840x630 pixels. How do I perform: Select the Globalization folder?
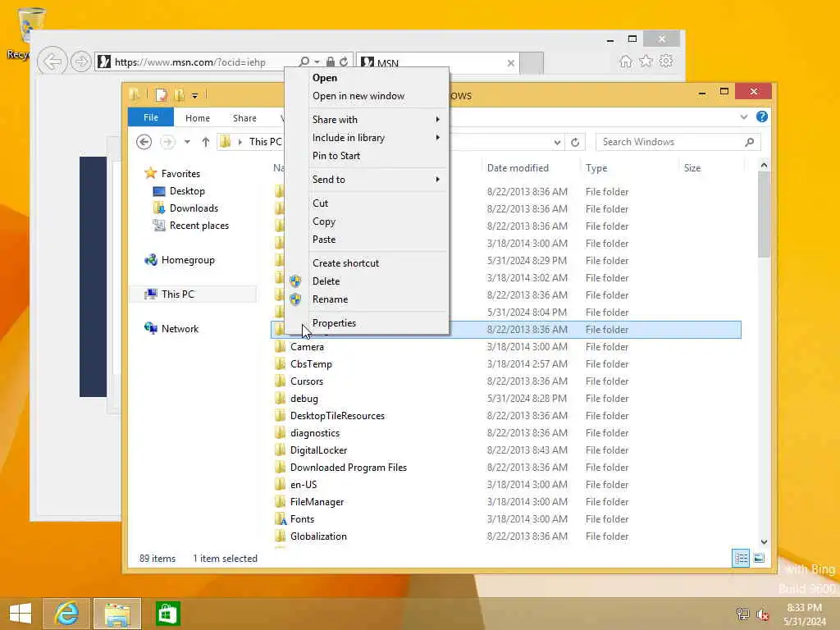(318, 536)
